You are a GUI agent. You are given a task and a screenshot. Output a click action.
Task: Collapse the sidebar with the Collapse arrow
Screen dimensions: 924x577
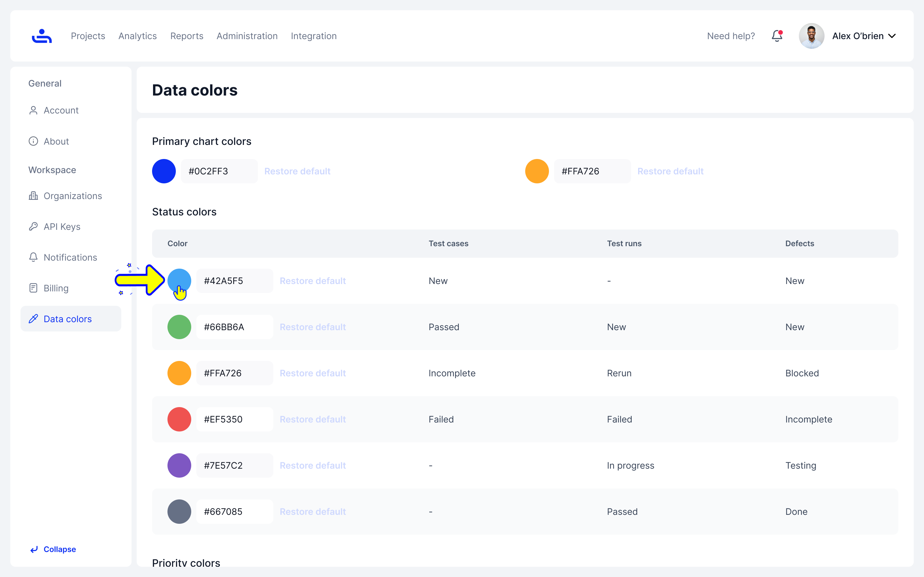pos(34,549)
